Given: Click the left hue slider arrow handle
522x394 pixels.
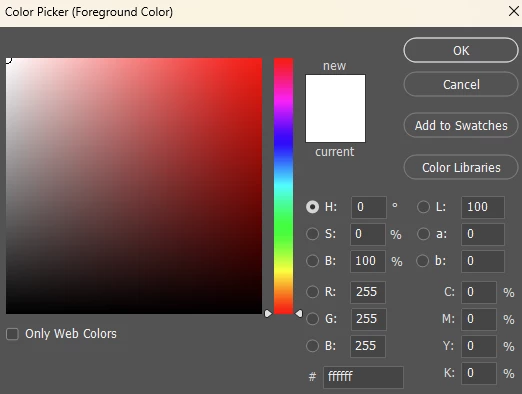Looking at the screenshot, I should click(x=268, y=314).
